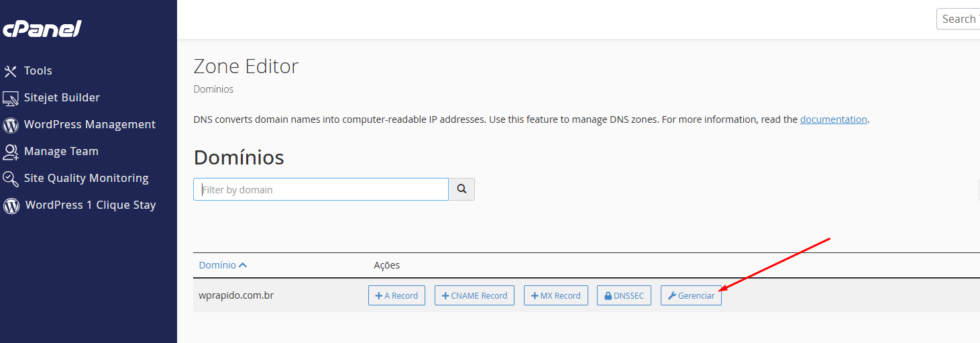Click the Sitejet Builder monitor icon
The width and height of the screenshot is (980, 343).
pyautogui.click(x=11, y=98)
